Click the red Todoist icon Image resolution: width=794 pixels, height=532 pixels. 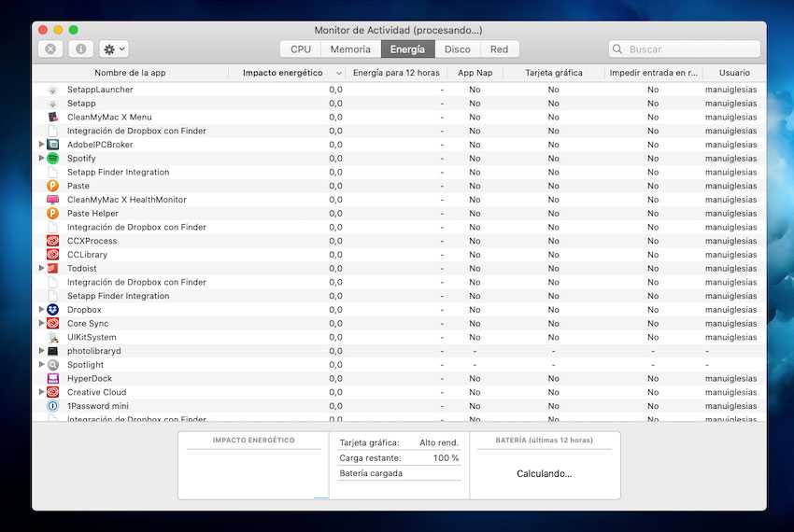pos(52,268)
